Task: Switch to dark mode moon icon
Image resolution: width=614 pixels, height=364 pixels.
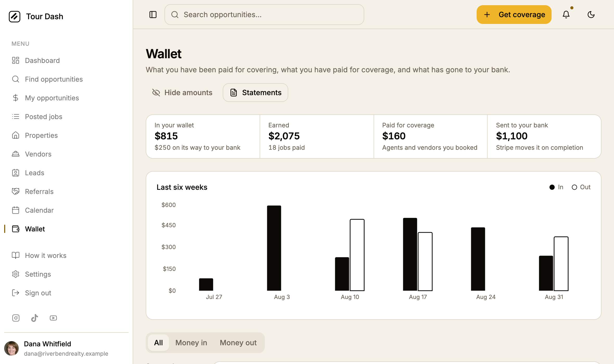Action: (591, 15)
